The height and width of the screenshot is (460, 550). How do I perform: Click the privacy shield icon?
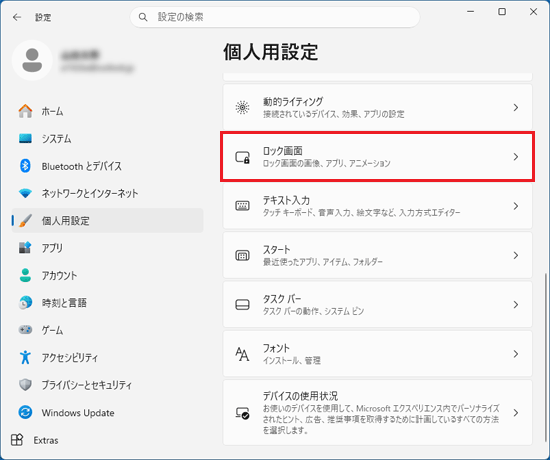pos(25,385)
